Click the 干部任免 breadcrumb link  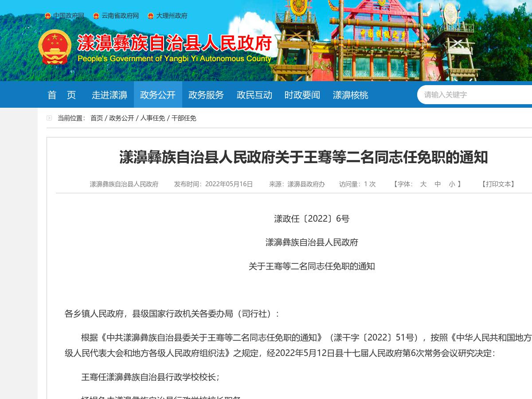184,118
